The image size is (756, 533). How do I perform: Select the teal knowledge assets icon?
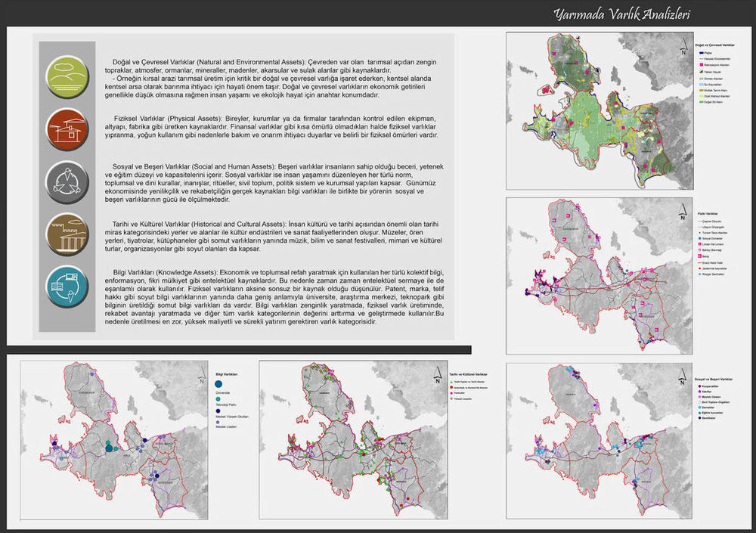tap(67, 286)
